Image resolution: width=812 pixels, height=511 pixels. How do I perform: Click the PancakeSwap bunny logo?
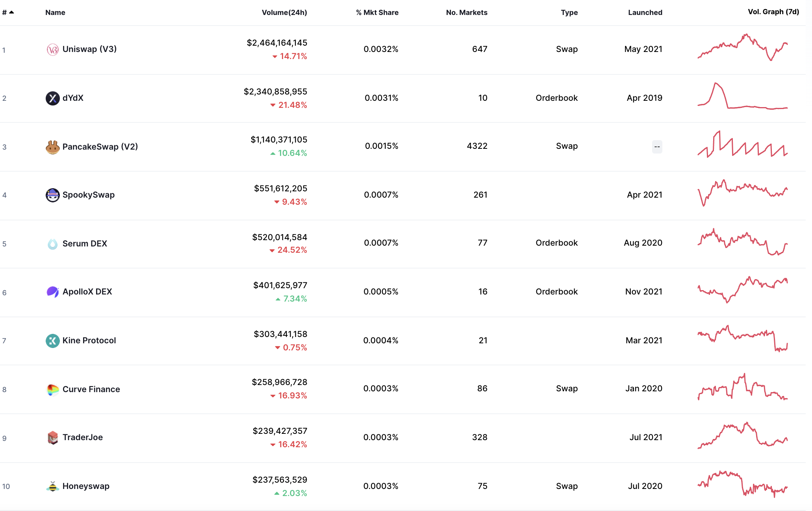(x=52, y=146)
